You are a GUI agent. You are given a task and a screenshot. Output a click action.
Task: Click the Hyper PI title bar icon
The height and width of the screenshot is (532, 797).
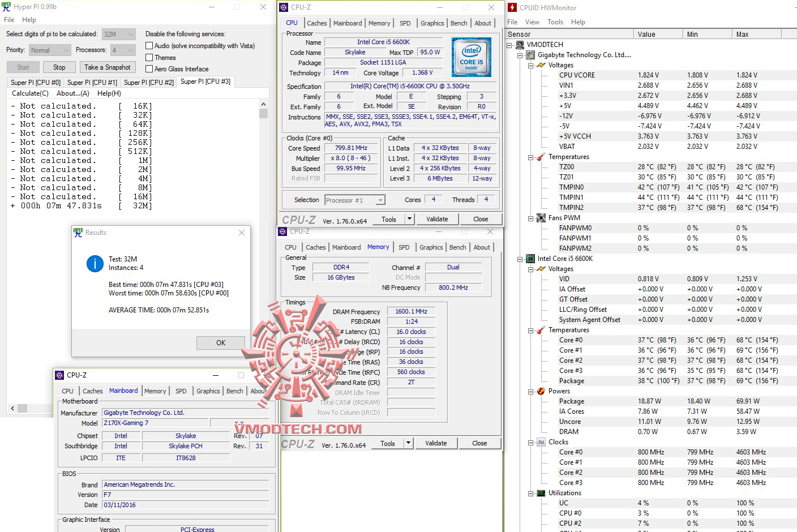[6, 7]
